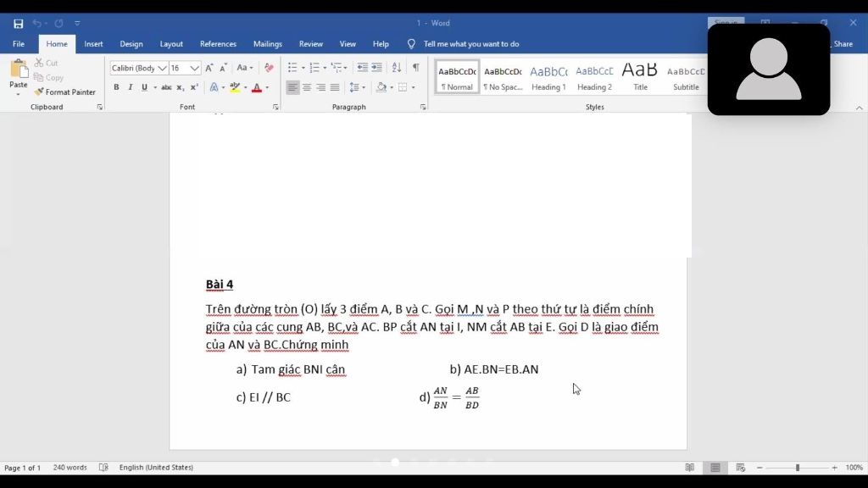Apply paragraph shading

click(381, 87)
